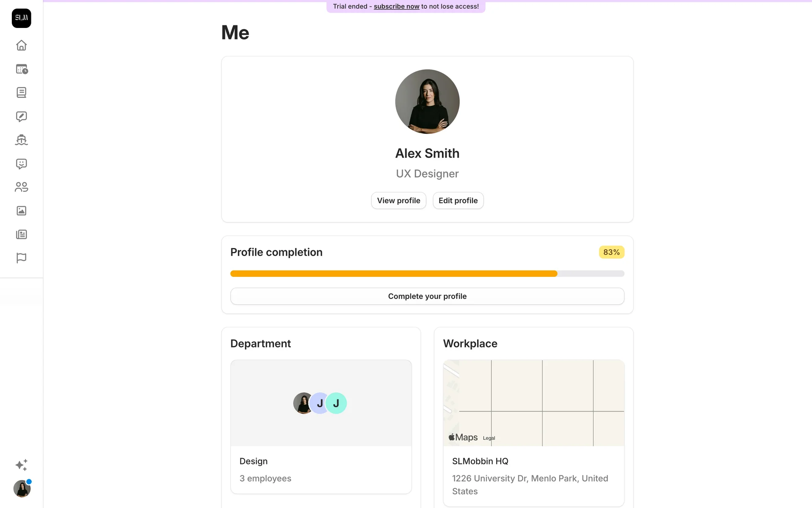812x508 pixels.
Task: Click the image gallery sidebar icon
Action: (22, 211)
